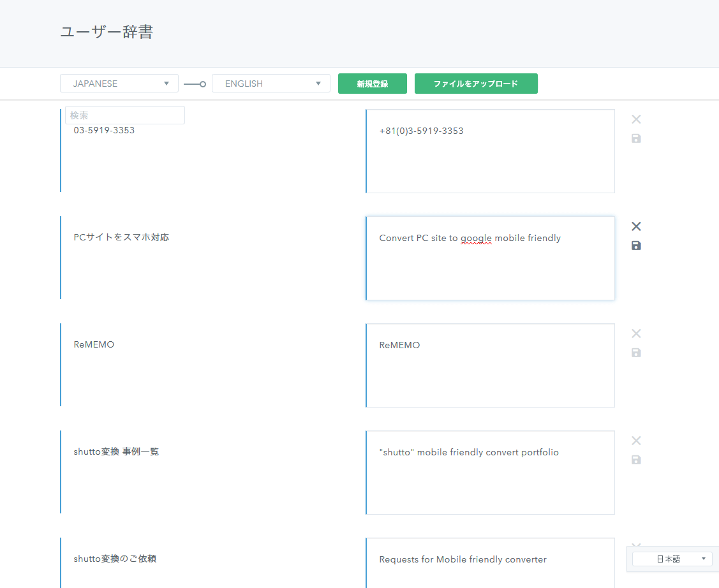Remove the ReMEMO dictionary entry

click(x=636, y=334)
